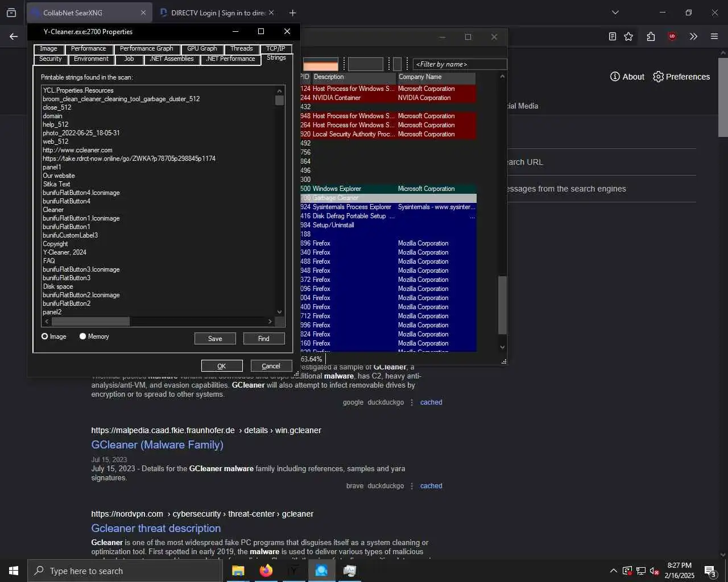The width and height of the screenshot is (728, 582).
Task: Open the .NET Performance tab
Action: click(x=230, y=59)
